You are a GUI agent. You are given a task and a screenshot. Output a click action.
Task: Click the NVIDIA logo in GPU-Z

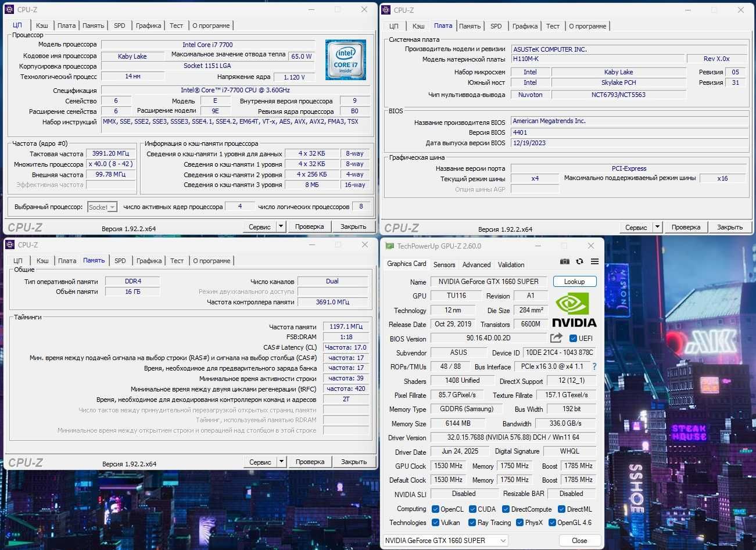pos(574,310)
